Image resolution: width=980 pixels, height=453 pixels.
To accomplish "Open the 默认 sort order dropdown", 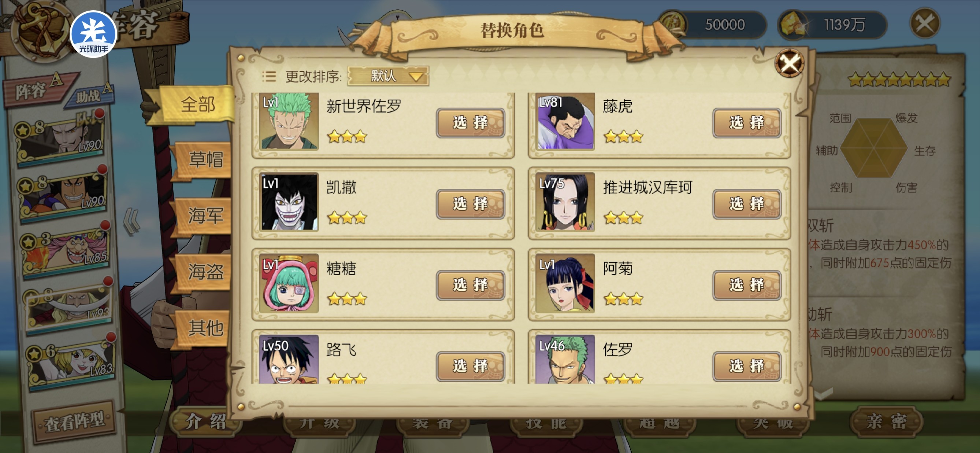I will click(x=388, y=76).
